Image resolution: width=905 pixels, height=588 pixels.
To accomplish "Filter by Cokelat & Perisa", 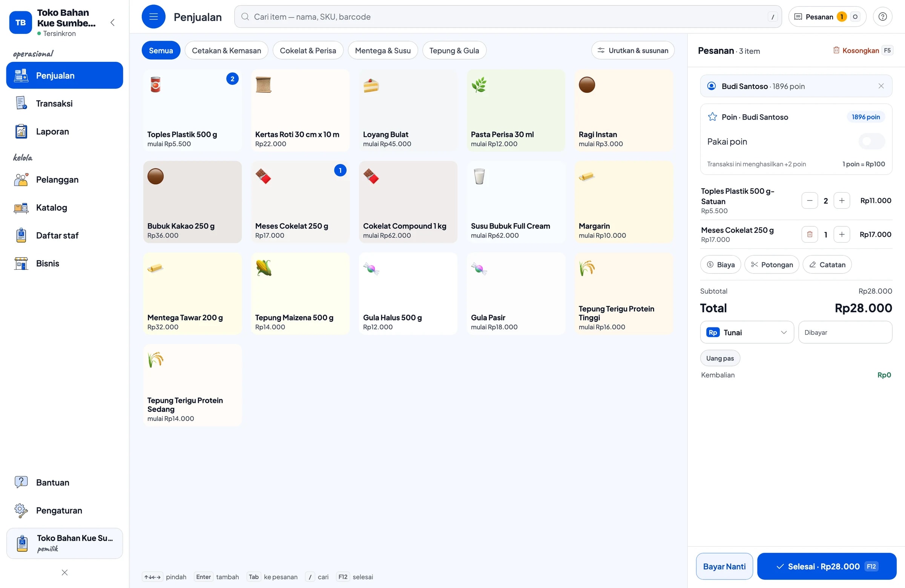I will point(308,51).
